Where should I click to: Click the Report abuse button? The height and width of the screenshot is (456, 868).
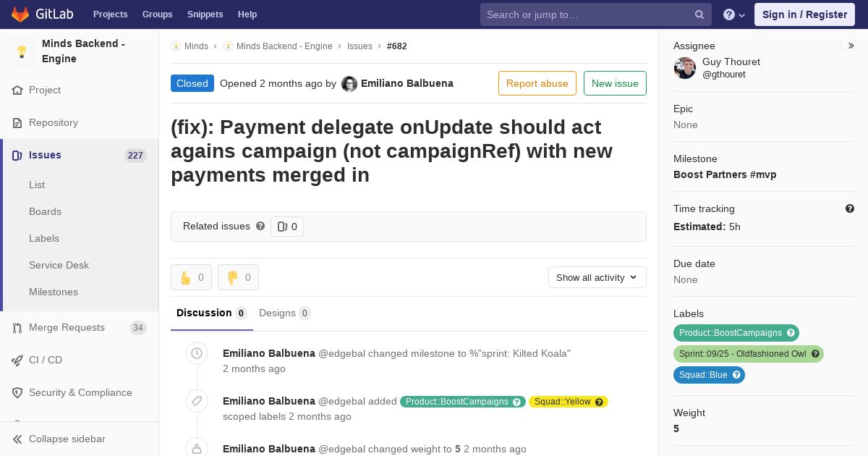pyautogui.click(x=537, y=83)
